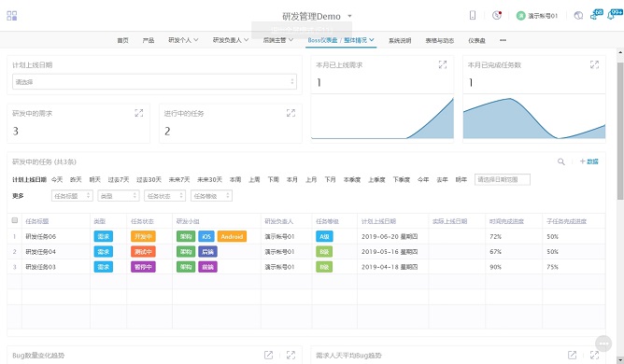Expand 本月已完成任务数 card to fullscreen
Viewport: 624px width, 364px height.
click(594, 64)
